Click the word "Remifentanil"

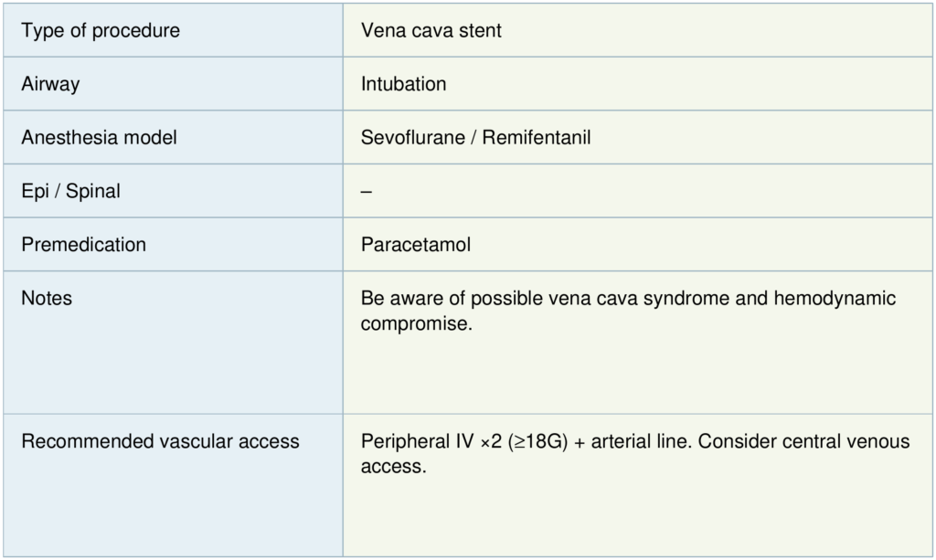(x=537, y=138)
